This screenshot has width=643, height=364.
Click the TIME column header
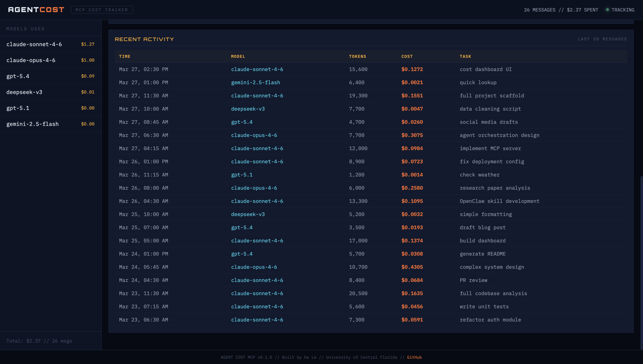point(125,57)
